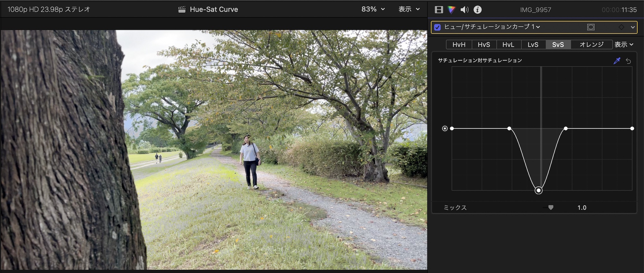Switch to the HvH curve tab

(x=459, y=44)
